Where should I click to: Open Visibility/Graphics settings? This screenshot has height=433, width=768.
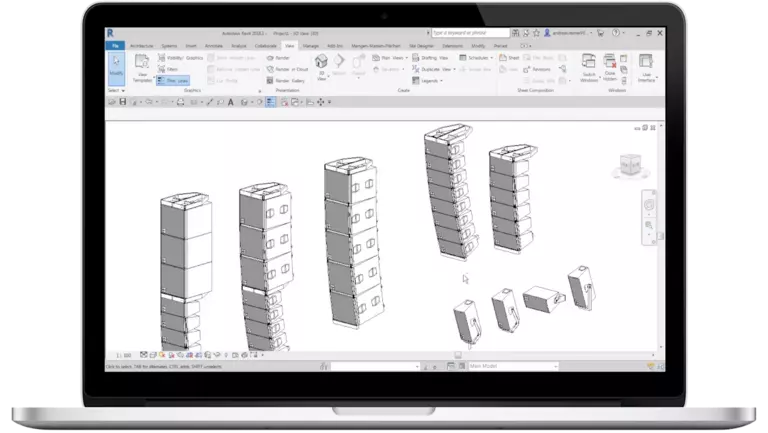[180, 58]
